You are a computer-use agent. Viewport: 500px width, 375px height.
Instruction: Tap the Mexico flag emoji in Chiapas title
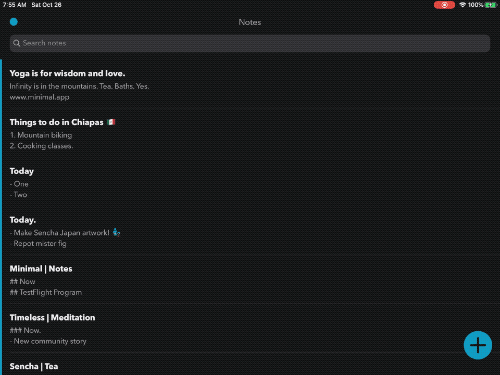click(111, 122)
